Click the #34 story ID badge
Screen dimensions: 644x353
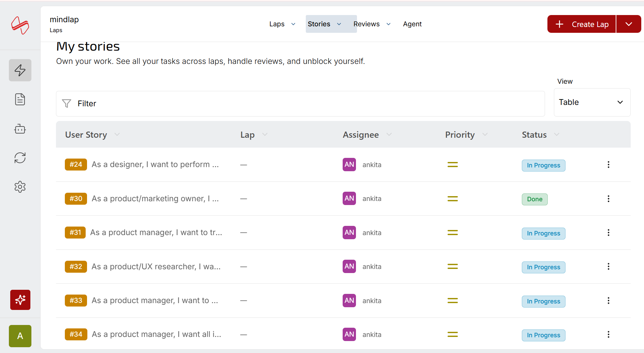(x=76, y=334)
